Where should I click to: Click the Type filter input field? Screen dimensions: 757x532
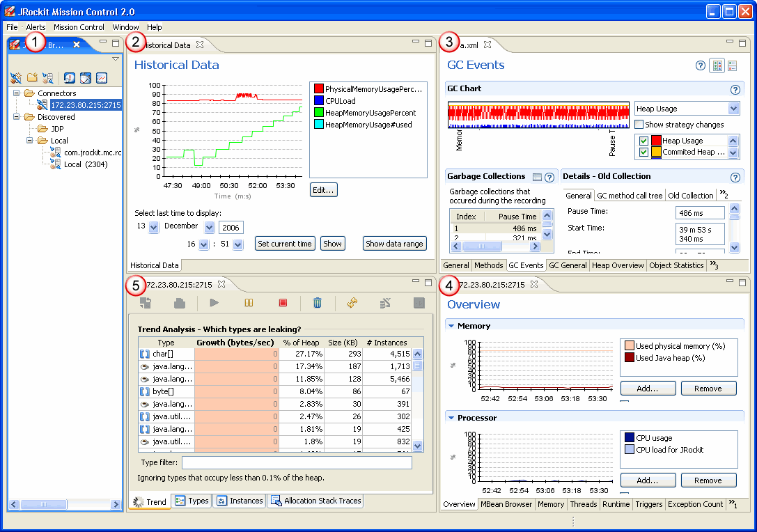[x=297, y=462]
